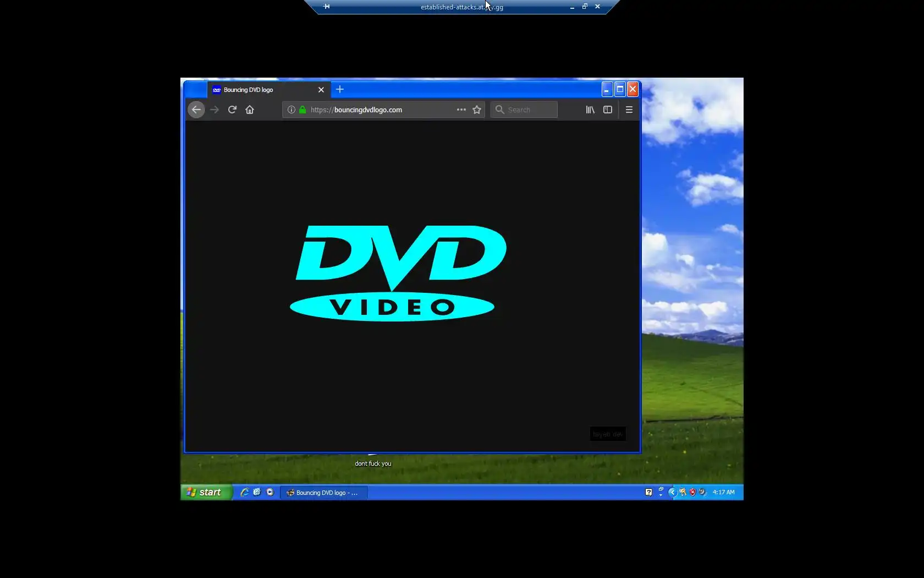The width and height of the screenshot is (924, 578).
Task: Click the question mark help tray icon
Action: [x=648, y=492]
